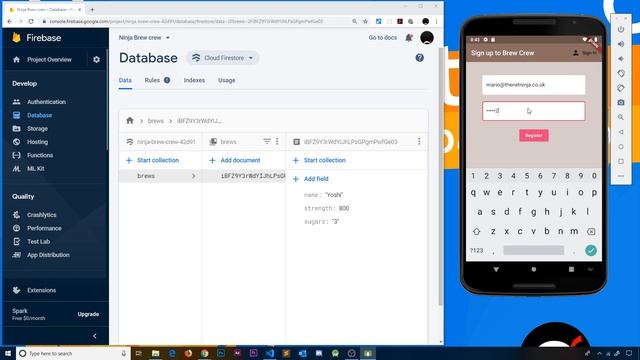This screenshot has height=360, width=640.
Task: Open Test Lab in sidebar
Action: click(38, 242)
